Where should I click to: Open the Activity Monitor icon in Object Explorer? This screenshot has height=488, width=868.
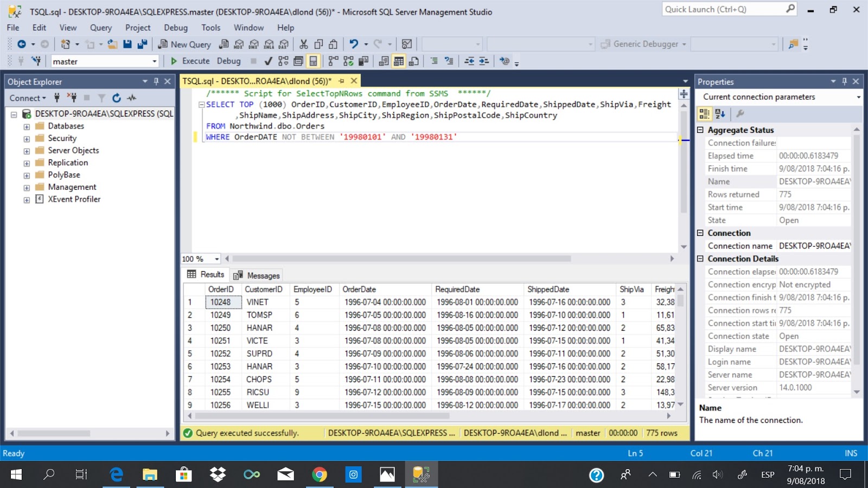[x=131, y=98]
